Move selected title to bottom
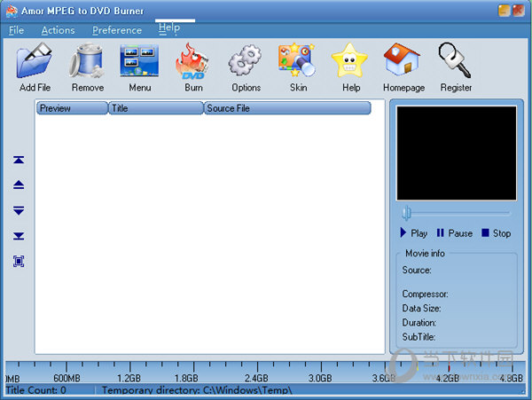 (x=19, y=236)
